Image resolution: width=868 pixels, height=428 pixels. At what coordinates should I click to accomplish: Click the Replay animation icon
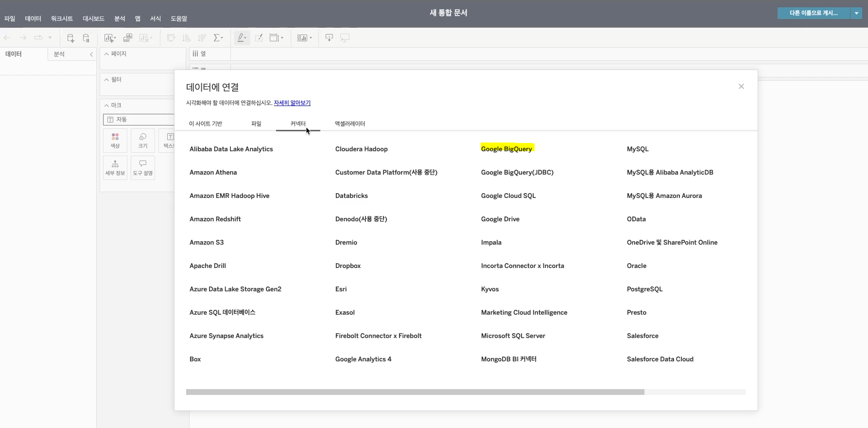(x=38, y=37)
